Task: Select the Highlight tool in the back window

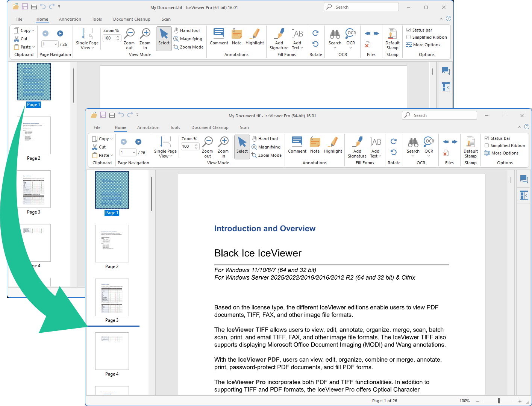Action: [x=255, y=37]
